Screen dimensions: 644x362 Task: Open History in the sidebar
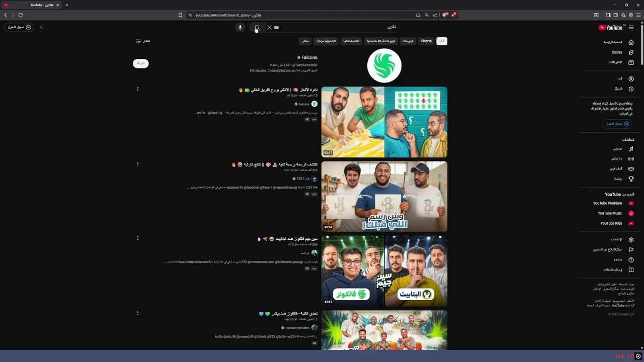point(624,88)
